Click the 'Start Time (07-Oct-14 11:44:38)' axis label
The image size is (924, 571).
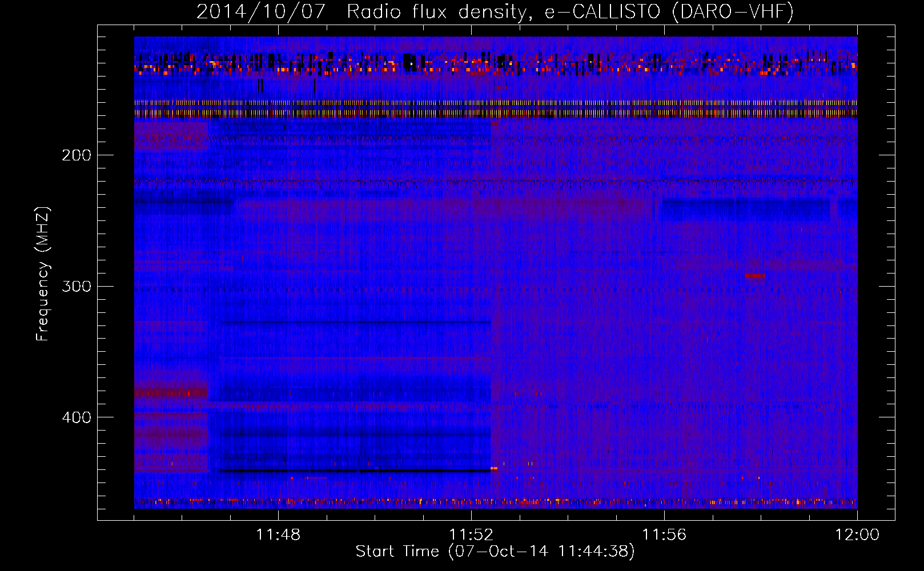pos(495,552)
